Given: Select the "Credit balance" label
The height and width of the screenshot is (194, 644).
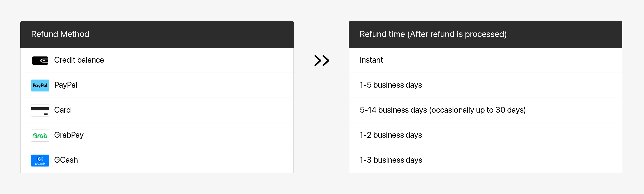Looking at the screenshot, I should point(79,60).
